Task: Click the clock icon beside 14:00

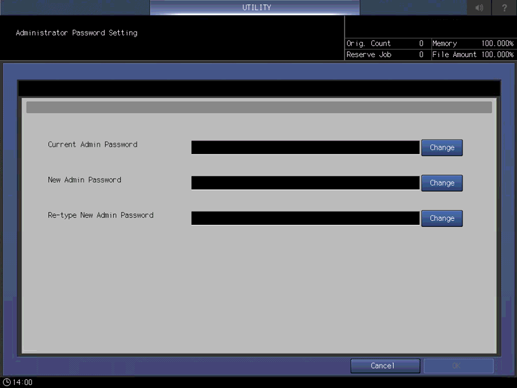Action: pyautogui.click(x=7, y=382)
